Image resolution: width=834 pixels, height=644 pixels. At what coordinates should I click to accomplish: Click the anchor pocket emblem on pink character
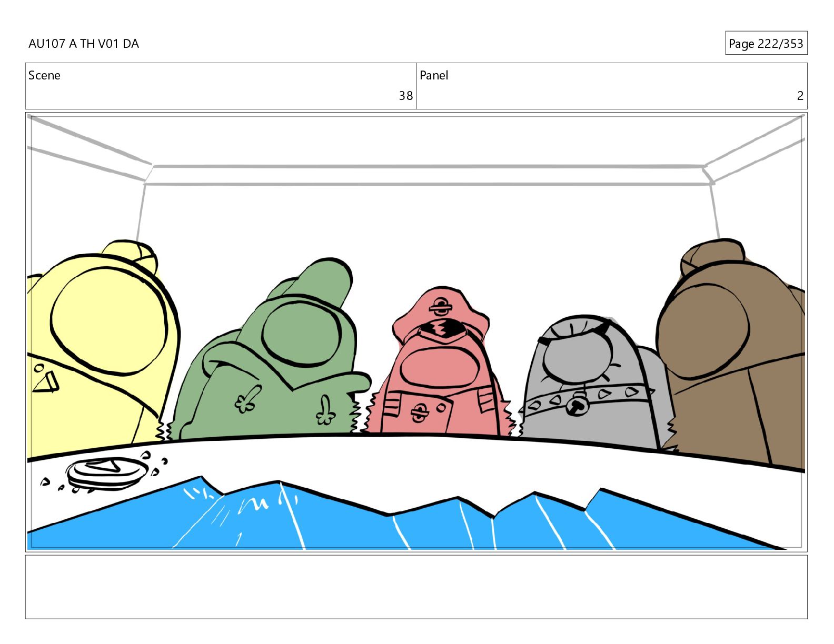coord(419,412)
